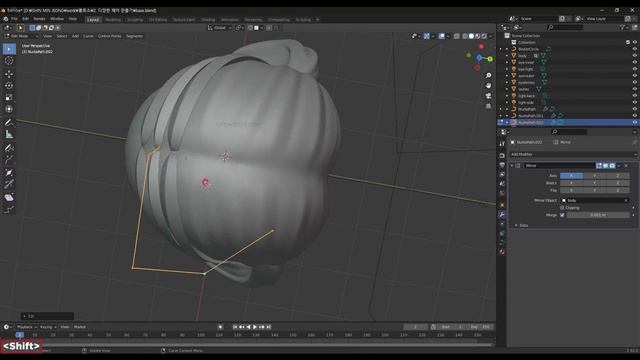Remove the Mirror modifier with X button
The image size is (640, 360).
[626, 166]
